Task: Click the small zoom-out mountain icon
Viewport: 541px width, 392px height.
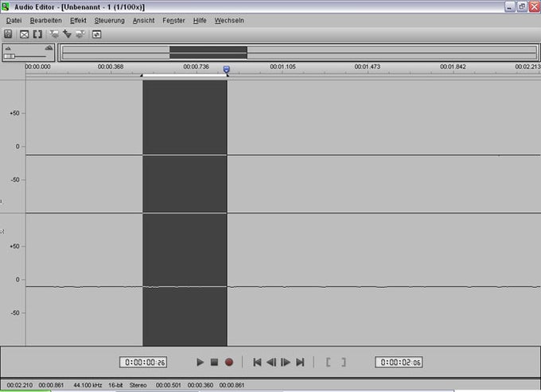Action: [8, 49]
